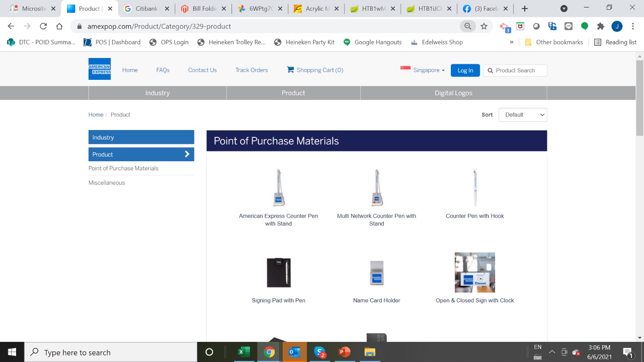Image resolution: width=644 pixels, height=362 pixels.
Task: Click the browser zoom magnifier icon
Action: 468,26
